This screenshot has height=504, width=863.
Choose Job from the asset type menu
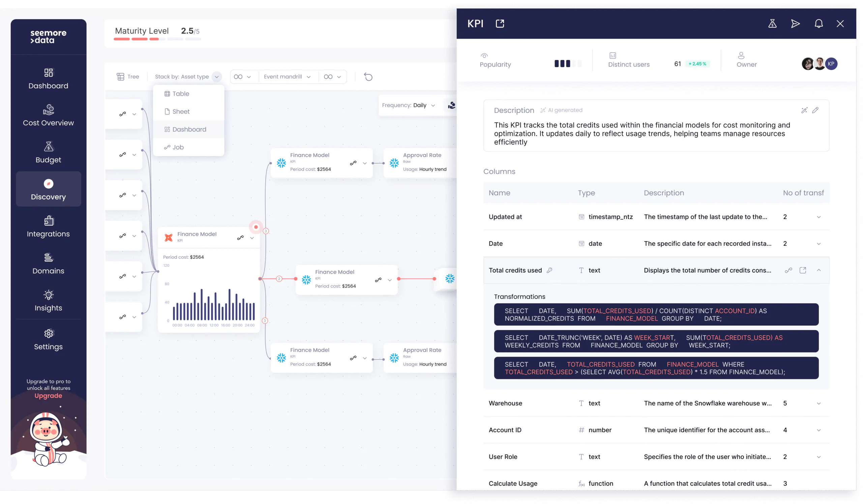[x=178, y=147]
